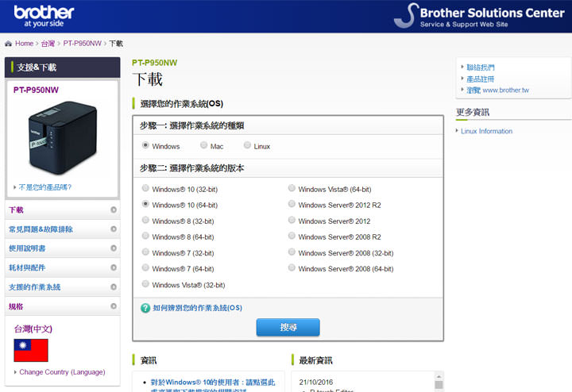Go to PT-P950NW in the breadcrumb
The height and width of the screenshot is (392, 572).
pos(82,44)
